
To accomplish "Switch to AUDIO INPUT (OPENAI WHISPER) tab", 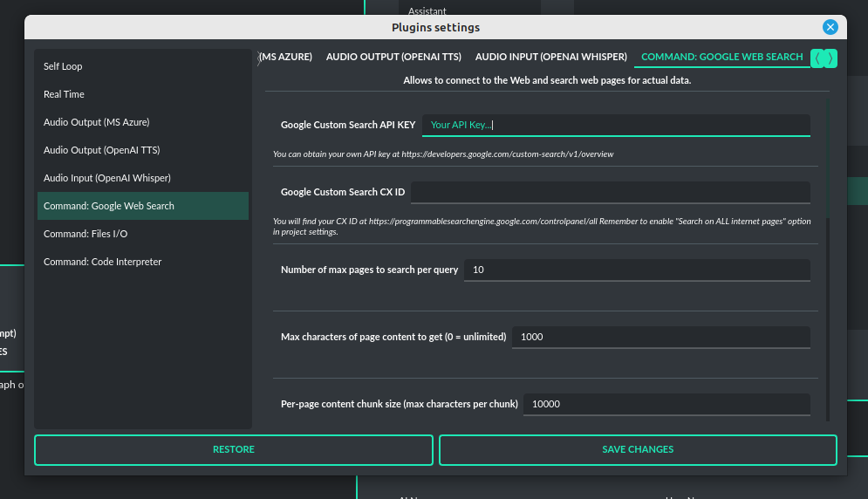I will click(550, 57).
